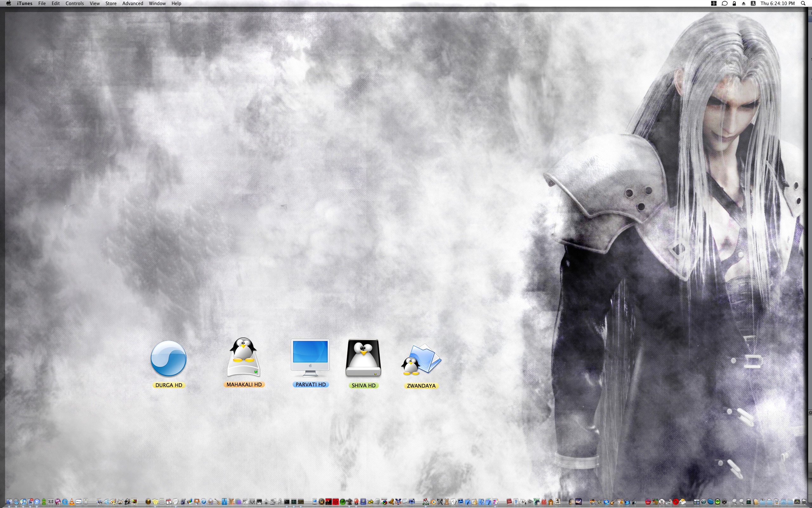Open the DURGA HD volume icon
This screenshot has height=508, width=812.
(x=168, y=358)
